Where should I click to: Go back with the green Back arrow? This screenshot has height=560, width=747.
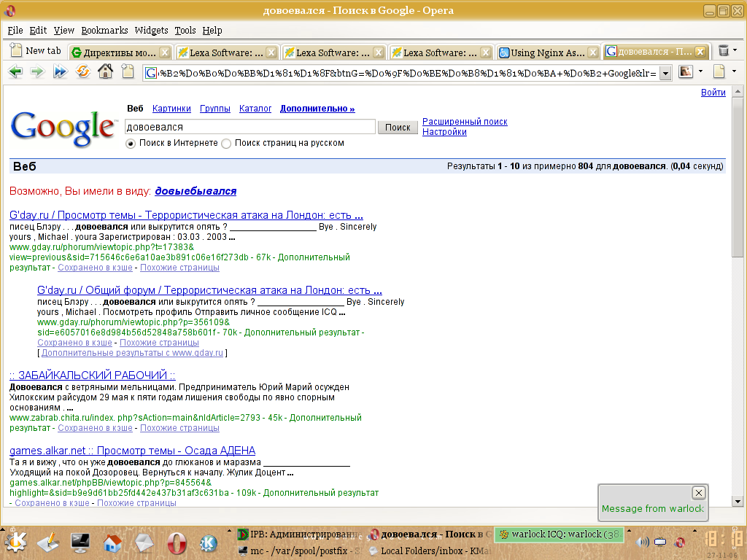point(16,72)
